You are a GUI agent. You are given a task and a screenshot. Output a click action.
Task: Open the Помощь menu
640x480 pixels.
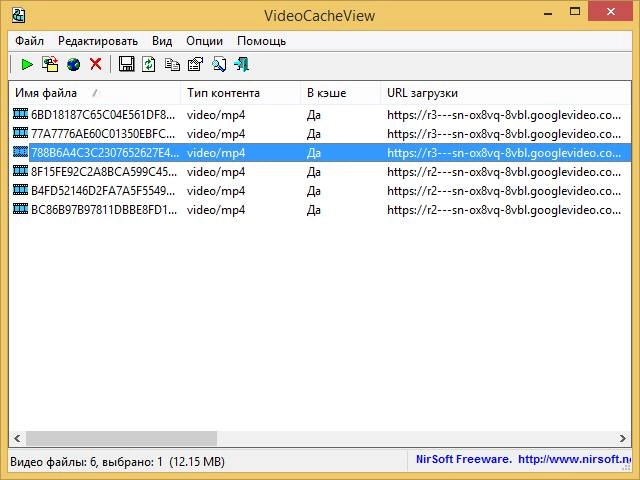click(x=262, y=41)
